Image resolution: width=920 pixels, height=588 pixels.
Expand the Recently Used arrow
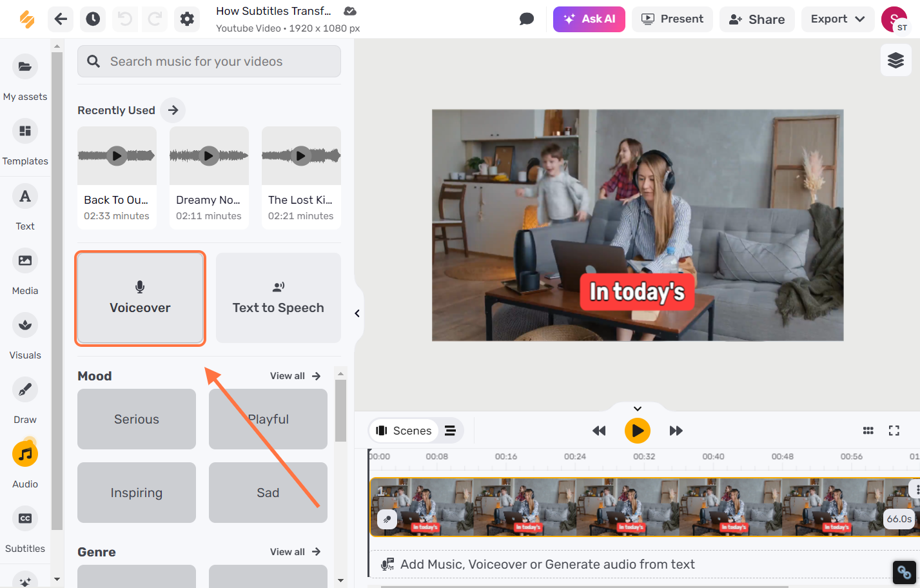(x=173, y=110)
